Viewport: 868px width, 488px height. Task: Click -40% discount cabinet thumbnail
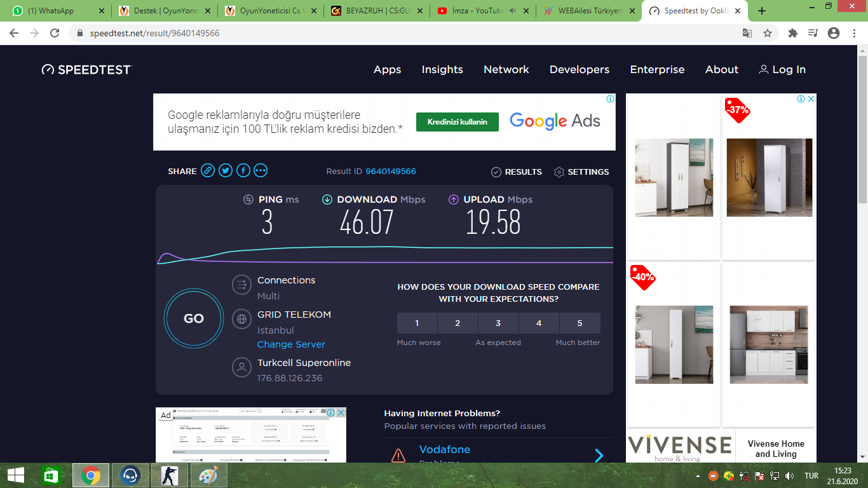(x=674, y=344)
